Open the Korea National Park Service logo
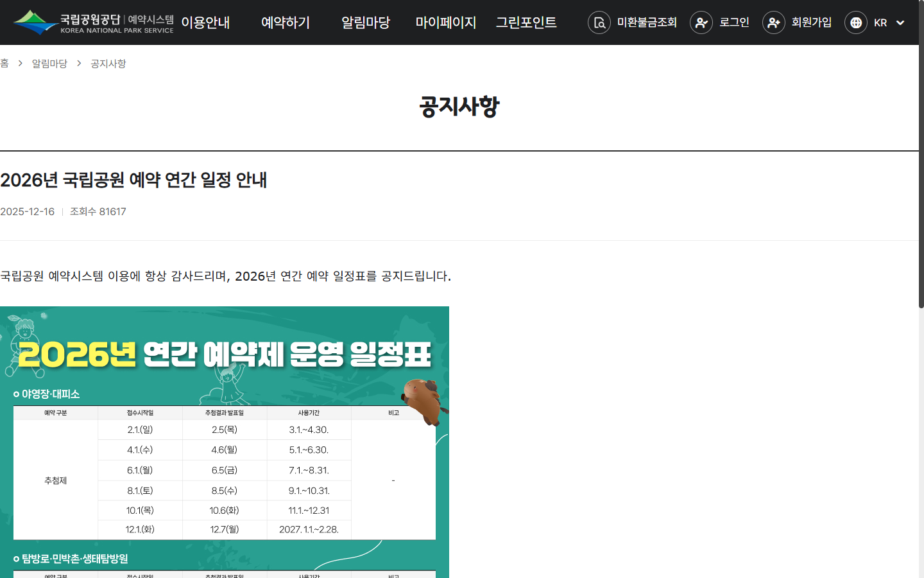Viewport: 924px width, 578px height. coord(93,22)
